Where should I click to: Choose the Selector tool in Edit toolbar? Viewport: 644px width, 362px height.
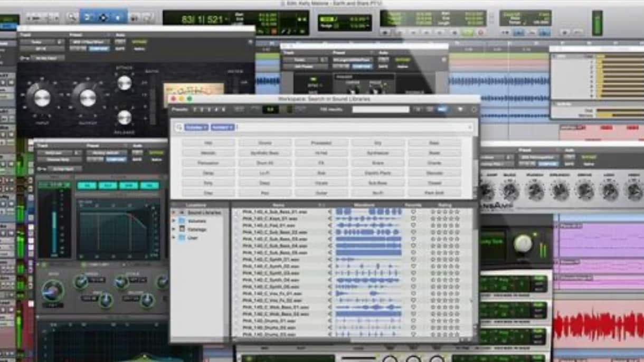tap(103, 17)
